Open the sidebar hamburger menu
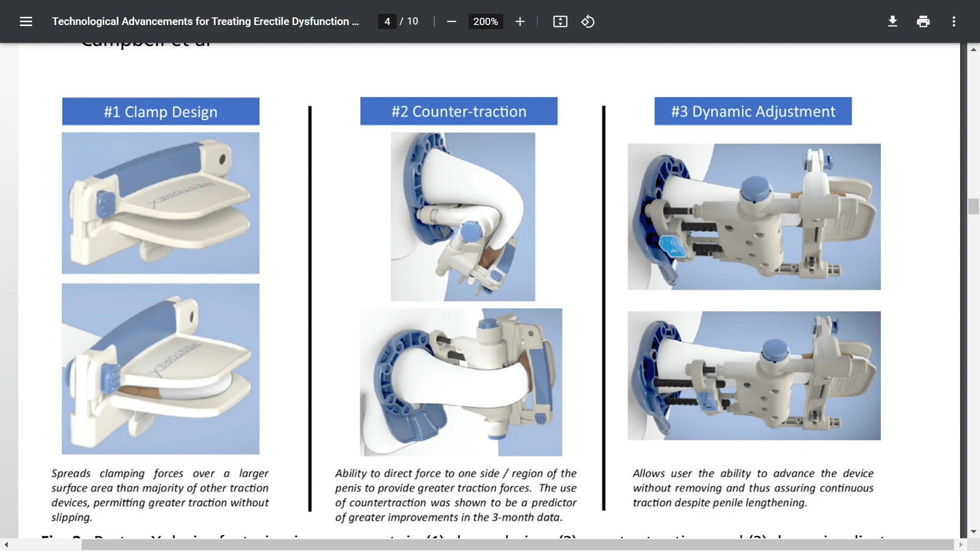 pos(26,21)
